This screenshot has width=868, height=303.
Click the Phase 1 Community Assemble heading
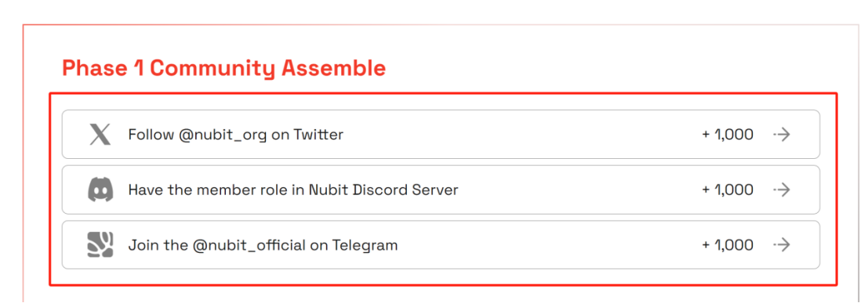tap(223, 69)
